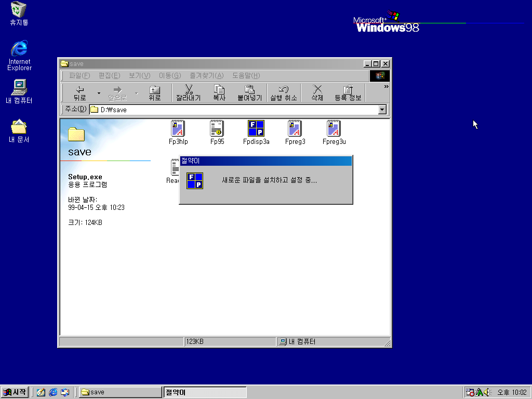Image resolution: width=532 pixels, height=399 pixels.
Task: Click the task scheduler tray icon
Action: pos(470,392)
